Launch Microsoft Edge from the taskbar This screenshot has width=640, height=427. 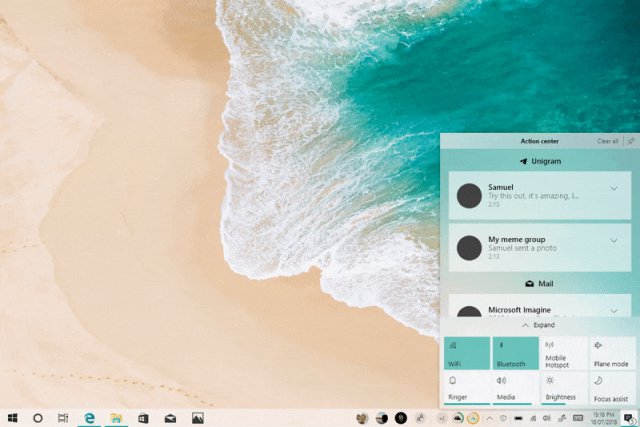90,417
